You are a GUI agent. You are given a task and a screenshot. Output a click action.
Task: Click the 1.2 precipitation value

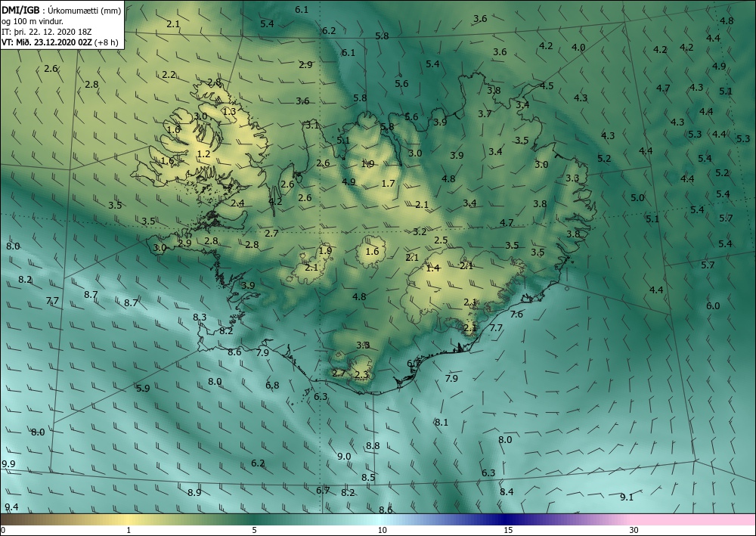pyautogui.click(x=204, y=154)
